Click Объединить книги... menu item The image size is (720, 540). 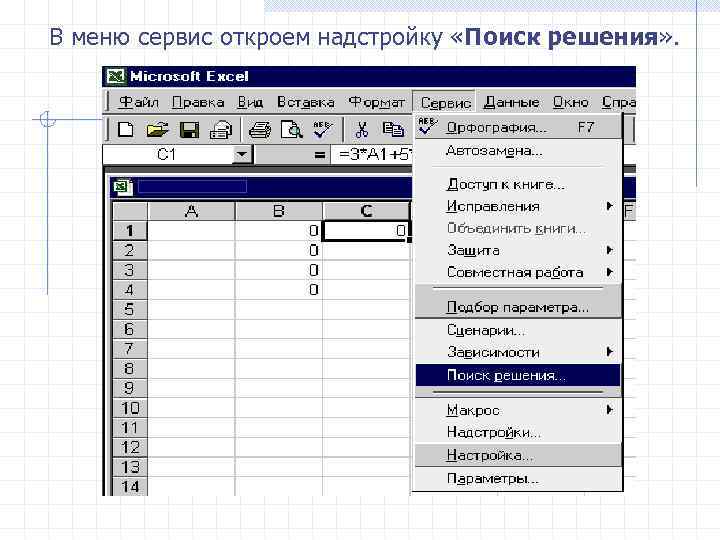pyautogui.click(x=518, y=228)
